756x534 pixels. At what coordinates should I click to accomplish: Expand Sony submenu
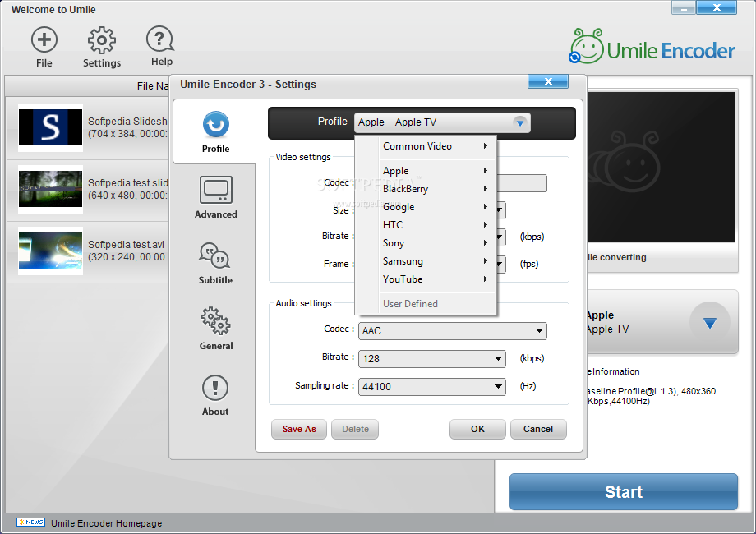click(x=436, y=243)
